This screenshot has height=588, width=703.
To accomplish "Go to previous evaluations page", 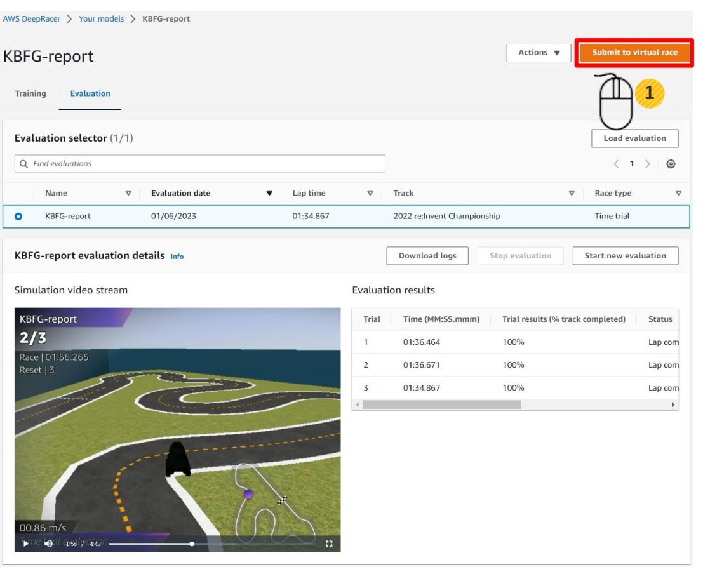I will pyautogui.click(x=616, y=164).
